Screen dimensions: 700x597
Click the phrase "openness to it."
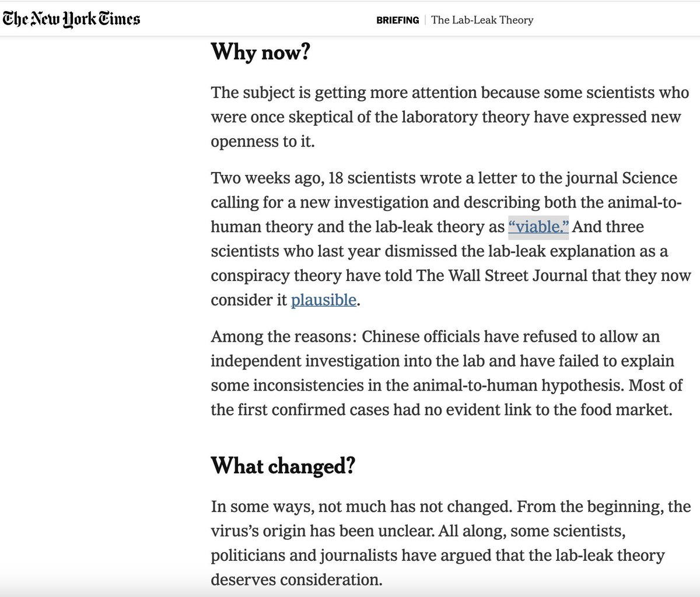tap(262, 142)
